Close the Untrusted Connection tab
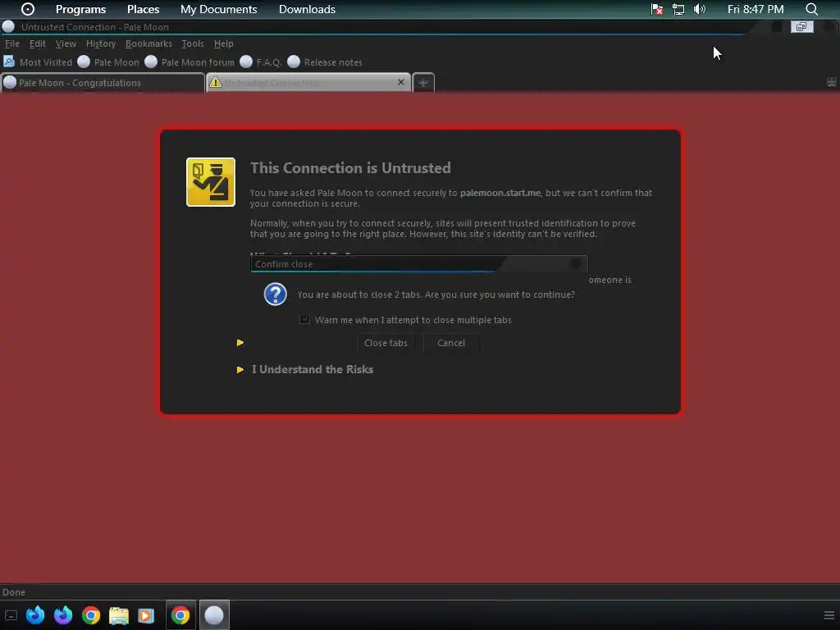 click(400, 82)
